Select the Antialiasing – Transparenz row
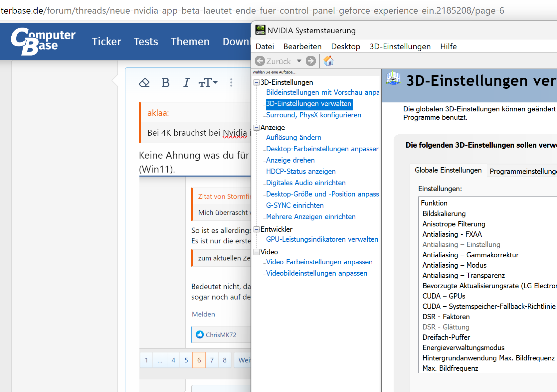 (488, 275)
